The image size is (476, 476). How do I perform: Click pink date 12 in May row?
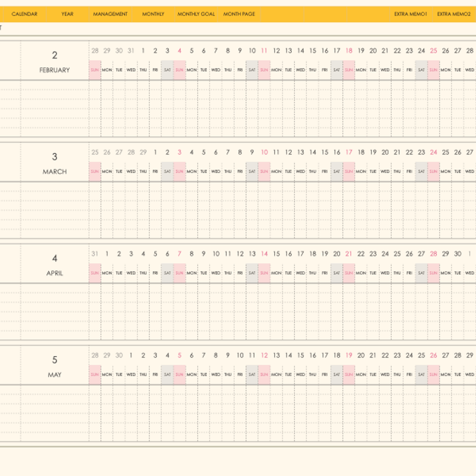click(x=264, y=355)
